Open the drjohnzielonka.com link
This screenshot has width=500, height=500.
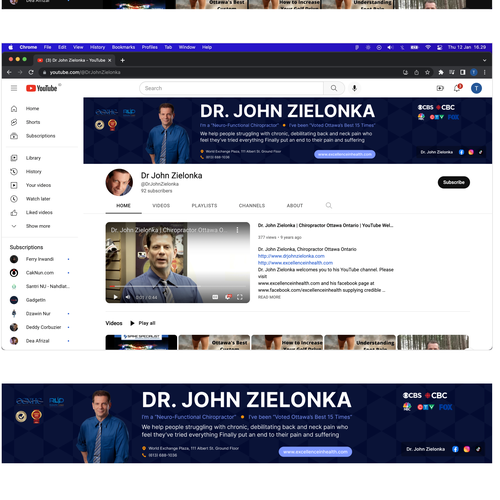pos(291,256)
